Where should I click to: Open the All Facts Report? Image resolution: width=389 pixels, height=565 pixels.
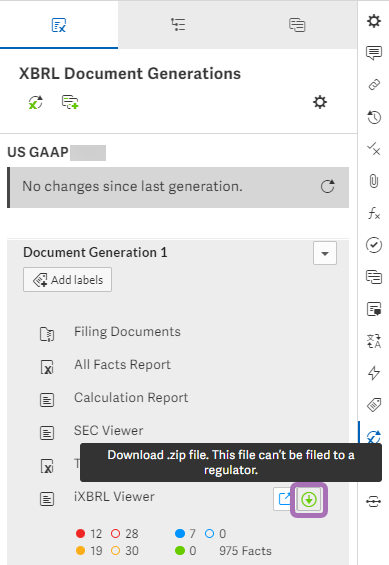(x=122, y=365)
